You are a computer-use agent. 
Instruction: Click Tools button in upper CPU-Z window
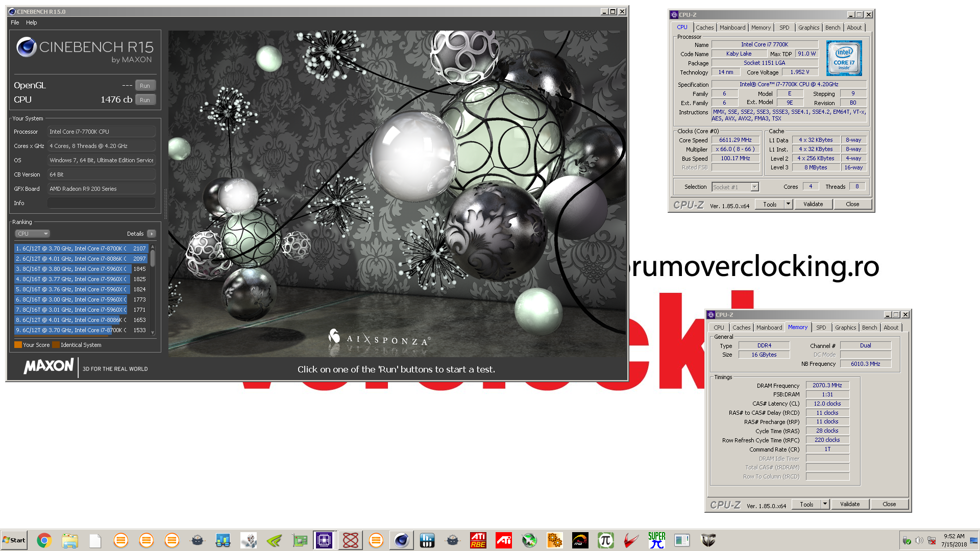[770, 204]
